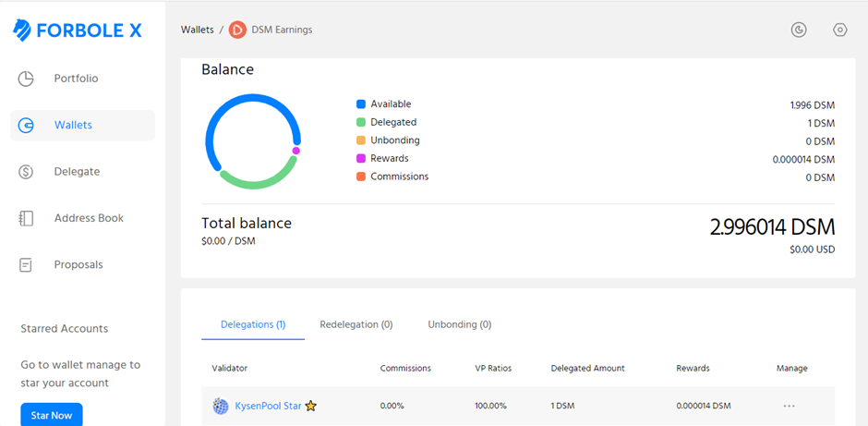
Task: Open the Address Book icon
Action: tap(26, 218)
